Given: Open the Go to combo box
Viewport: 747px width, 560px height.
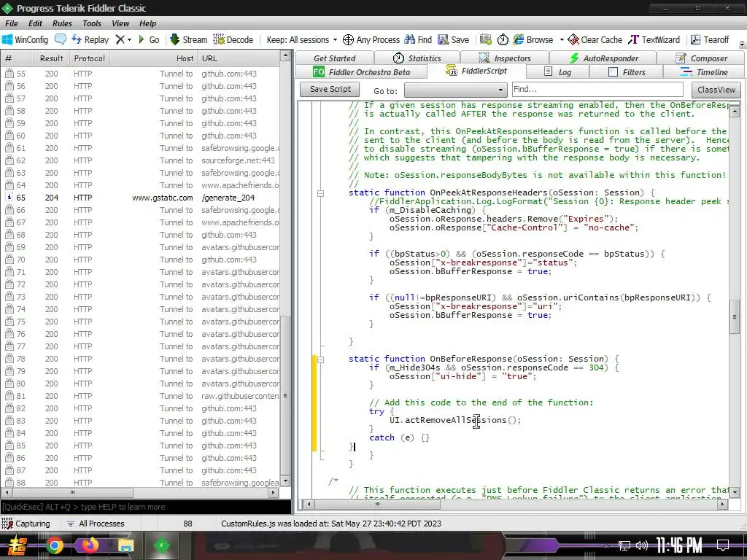Looking at the screenshot, I should point(455,90).
